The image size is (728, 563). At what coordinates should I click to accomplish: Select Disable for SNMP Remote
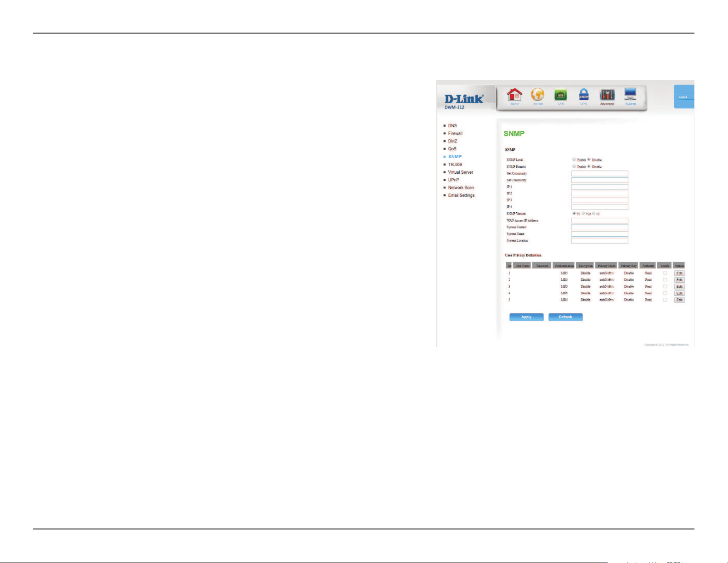pos(589,166)
